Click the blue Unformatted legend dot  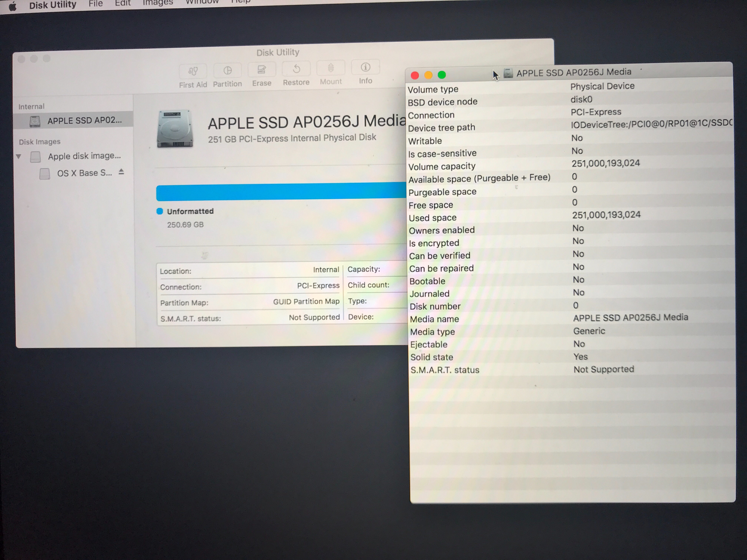(x=160, y=211)
